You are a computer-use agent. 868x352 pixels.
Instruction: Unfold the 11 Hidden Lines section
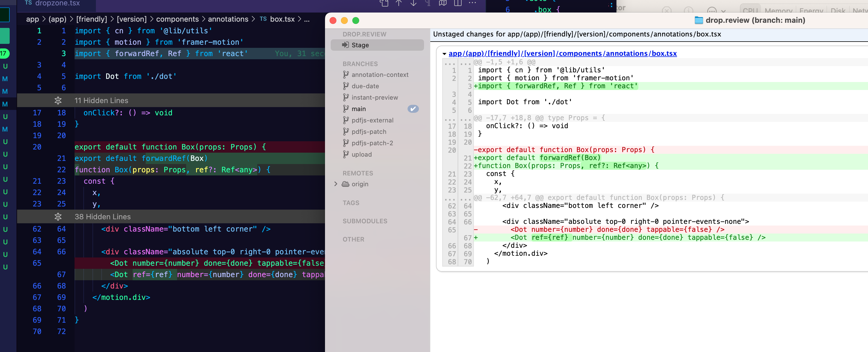click(58, 100)
